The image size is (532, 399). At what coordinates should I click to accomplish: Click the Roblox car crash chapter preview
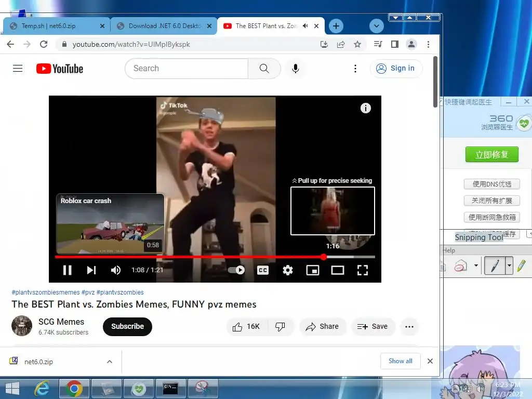tap(110, 223)
